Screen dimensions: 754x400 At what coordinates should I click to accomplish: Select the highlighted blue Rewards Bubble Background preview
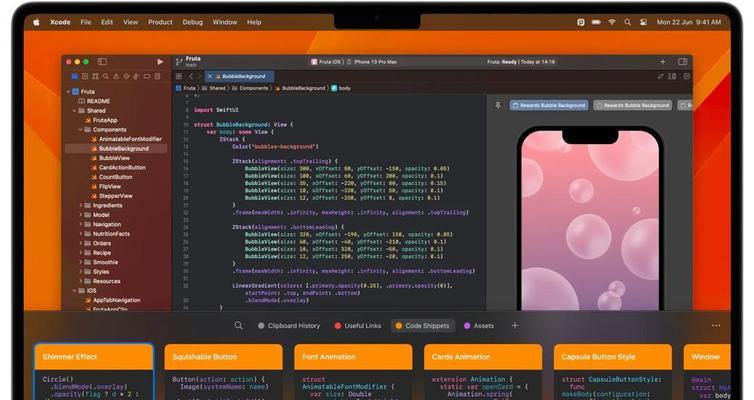coord(549,105)
